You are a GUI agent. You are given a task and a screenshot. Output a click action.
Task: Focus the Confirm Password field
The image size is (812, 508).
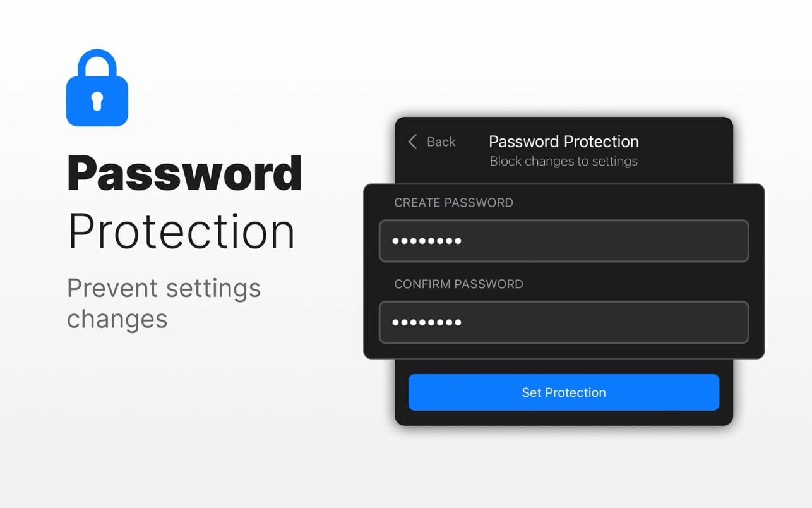click(564, 322)
